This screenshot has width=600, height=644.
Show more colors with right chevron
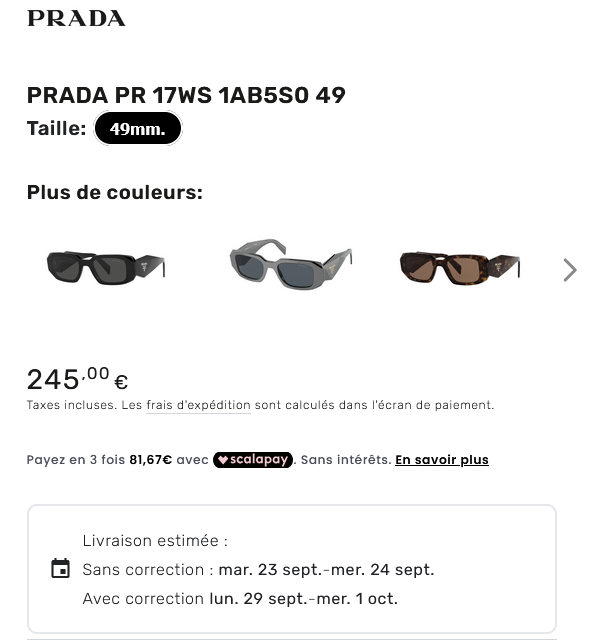570,270
